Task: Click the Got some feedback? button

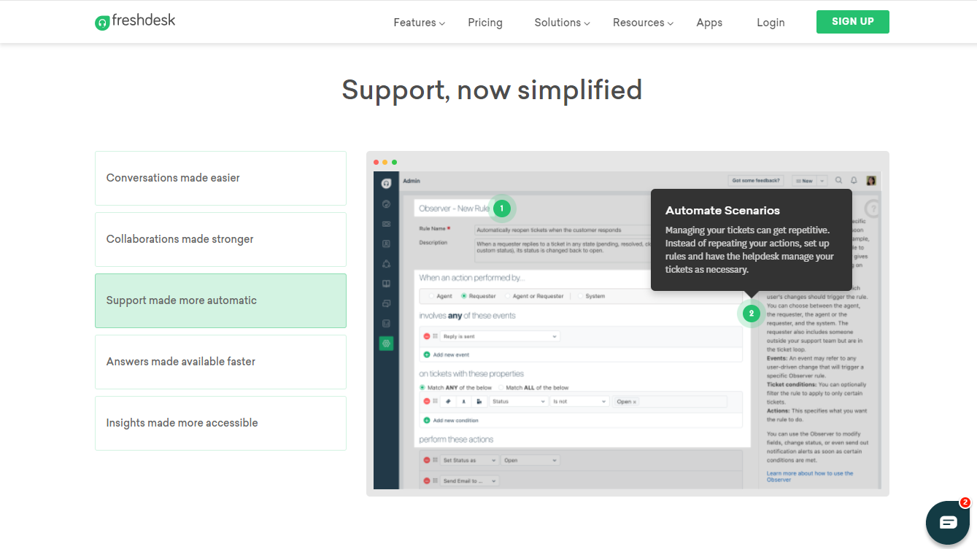Action: point(757,180)
